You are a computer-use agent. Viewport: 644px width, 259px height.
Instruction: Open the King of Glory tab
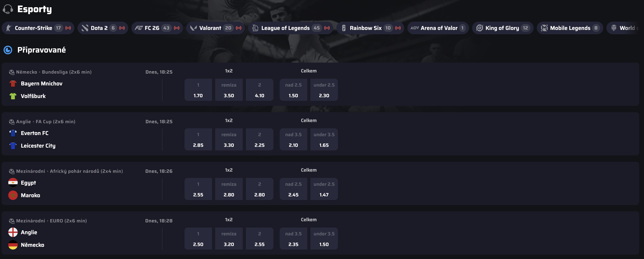pyautogui.click(x=503, y=28)
